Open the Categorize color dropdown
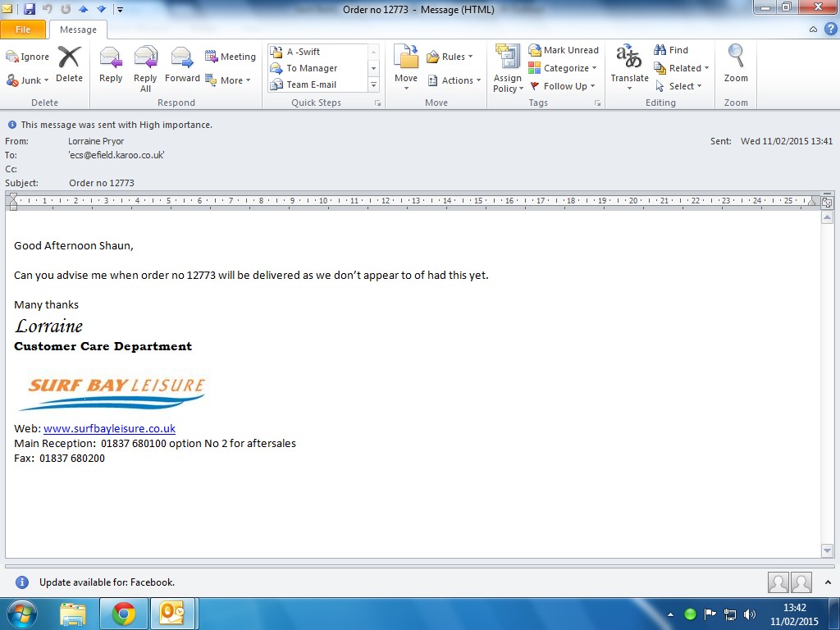This screenshot has height=630, width=840. coord(563,68)
